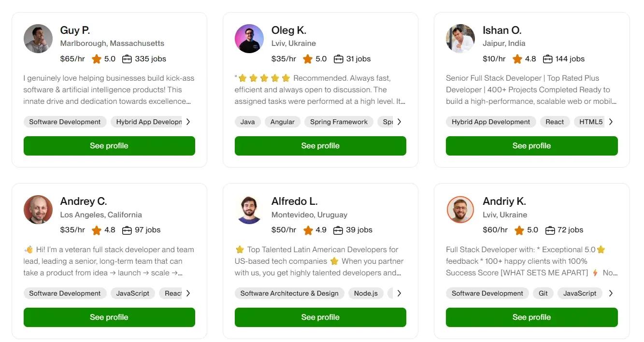Click the $65/hr rate on Guy P.'s card
Image resolution: width=644 pixels, height=342 pixels.
[x=71, y=58]
